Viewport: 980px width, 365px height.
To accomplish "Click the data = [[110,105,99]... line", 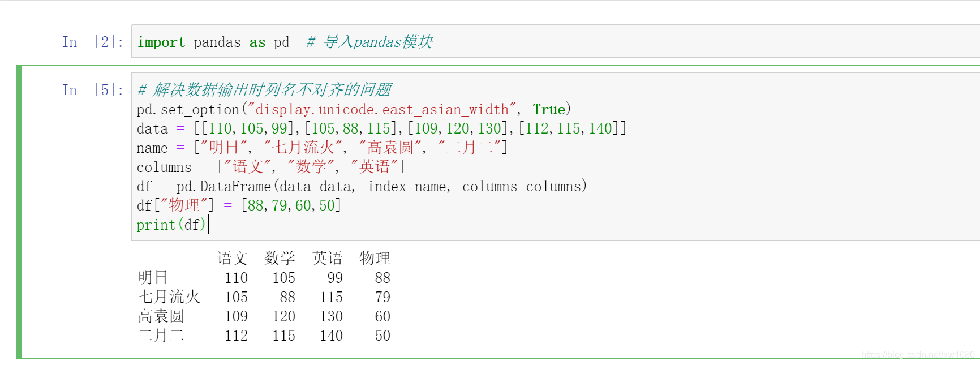I will pyautogui.click(x=381, y=128).
